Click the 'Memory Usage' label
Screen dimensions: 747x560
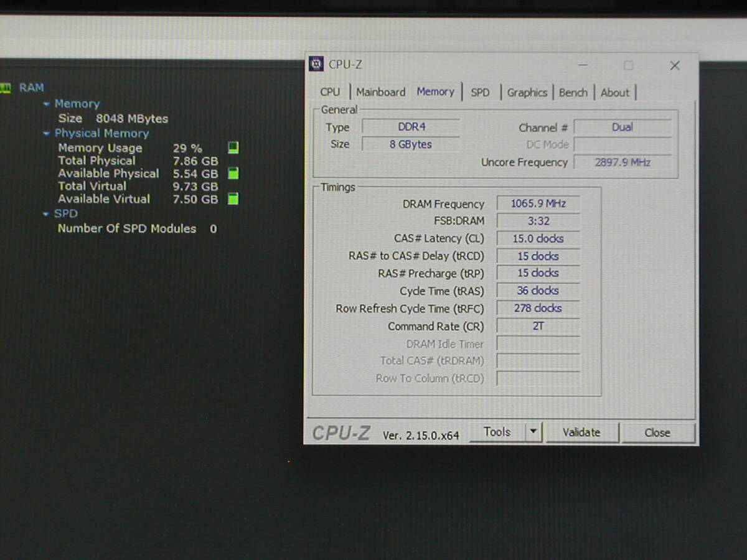pos(100,148)
